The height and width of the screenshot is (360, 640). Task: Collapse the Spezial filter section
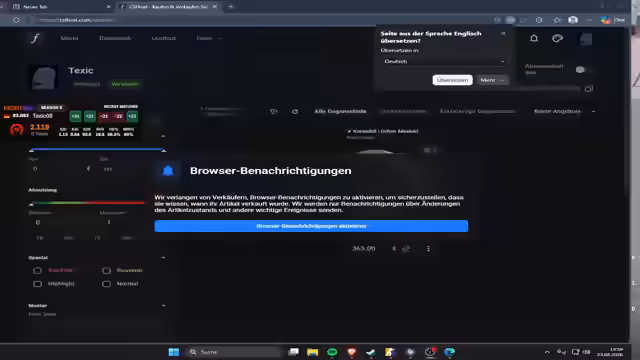click(x=163, y=258)
